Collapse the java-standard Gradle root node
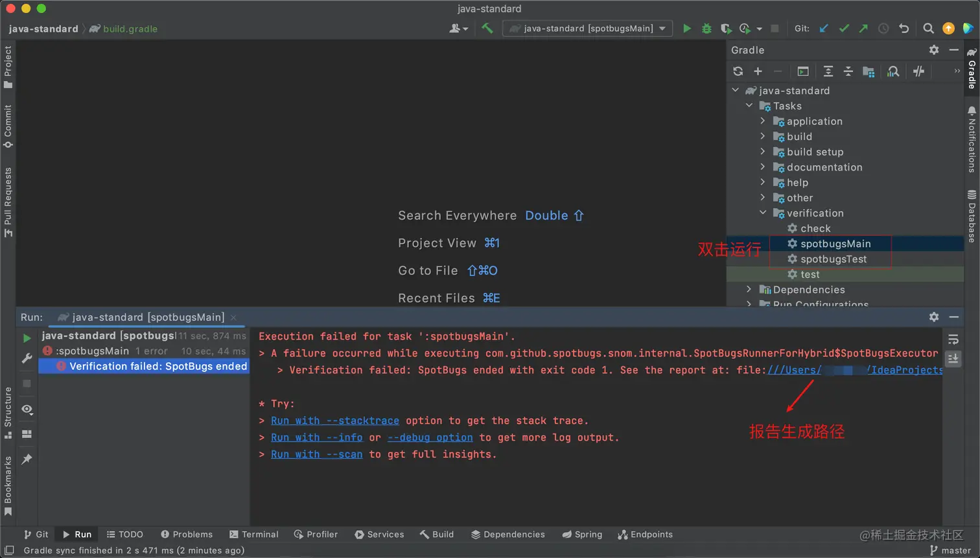This screenshot has height=558, width=980. 735,90
